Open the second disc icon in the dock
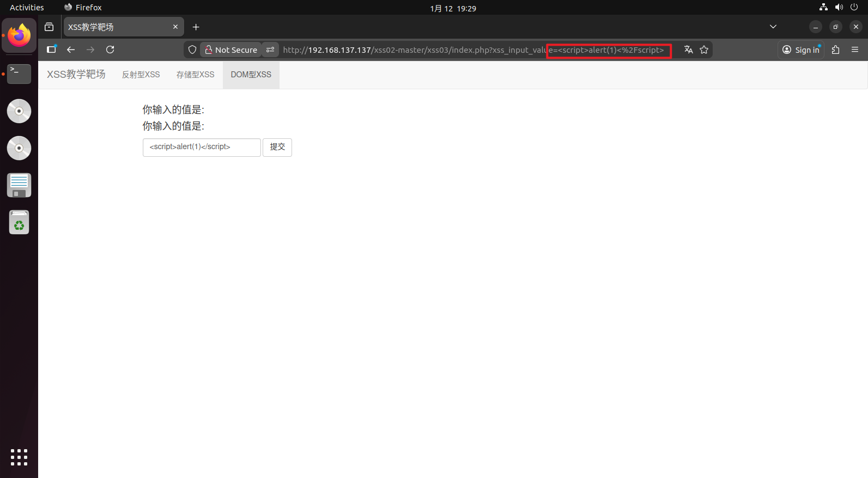Viewport: 868px width, 478px height. (x=19, y=148)
